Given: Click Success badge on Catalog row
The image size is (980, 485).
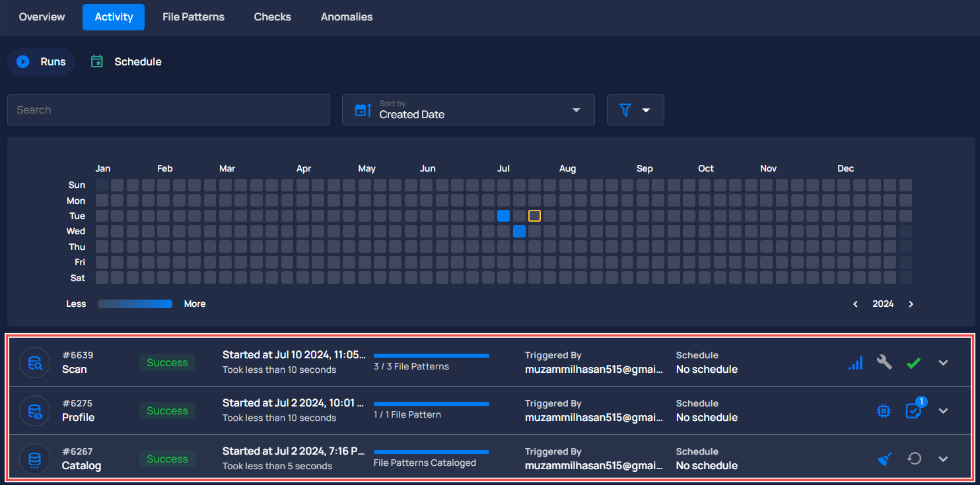Looking at the screenshot, I should [167, 459].
